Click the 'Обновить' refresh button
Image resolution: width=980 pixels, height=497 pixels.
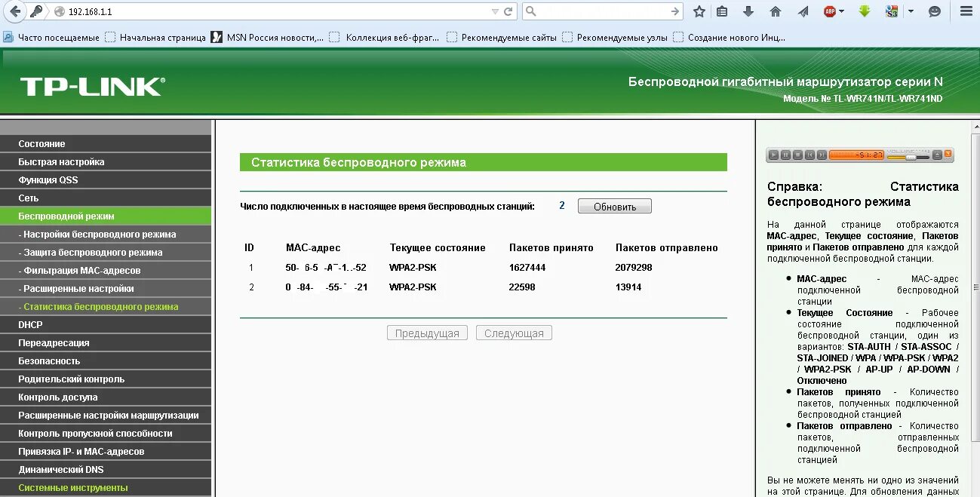(x=615, y=207)
